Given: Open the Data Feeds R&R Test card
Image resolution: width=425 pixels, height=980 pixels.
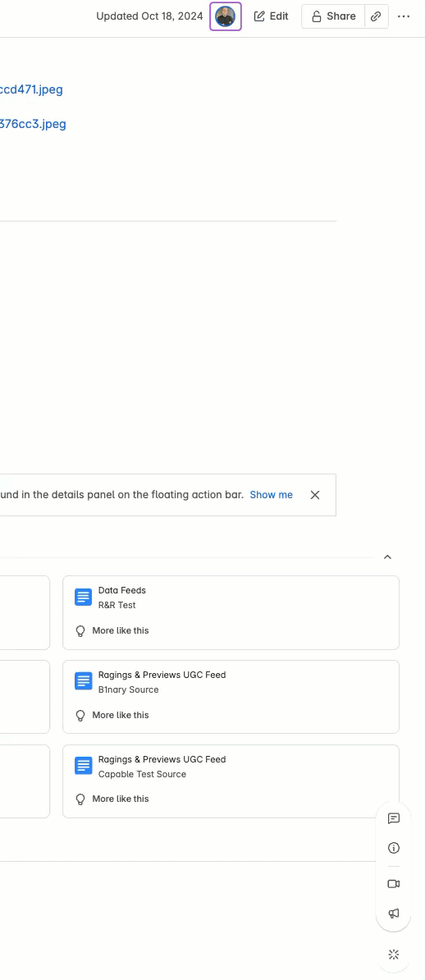Looking at the screenshot, I should click(x=231, y=612).
